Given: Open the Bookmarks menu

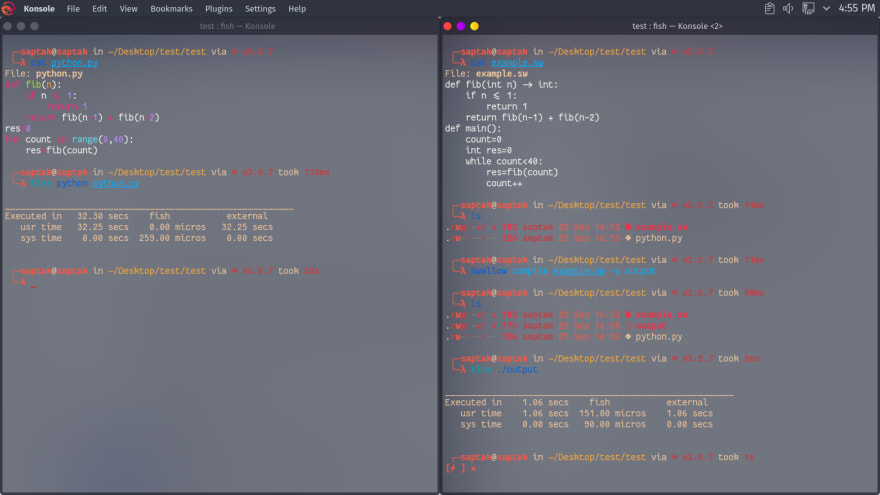Looking at the screenshot, I should (x=171, y=9).
